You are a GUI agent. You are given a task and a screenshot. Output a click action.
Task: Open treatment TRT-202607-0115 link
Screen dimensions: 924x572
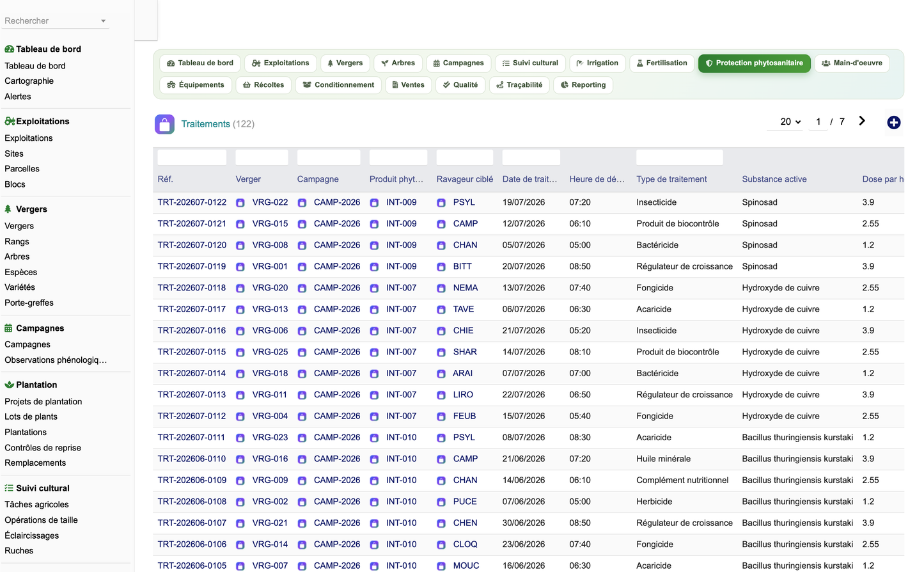pyautogui.click(x=192, y=352)
